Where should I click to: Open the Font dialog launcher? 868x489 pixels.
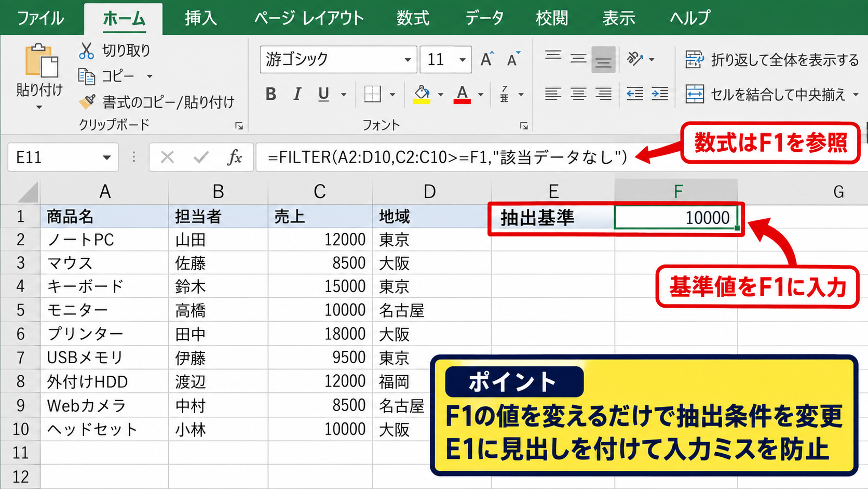click(524, 126)
